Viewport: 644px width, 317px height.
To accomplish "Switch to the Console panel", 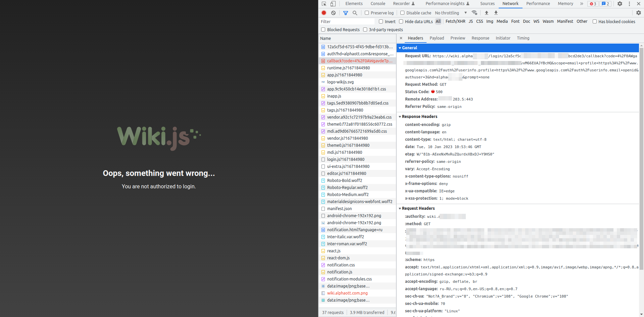I will [x=378, y=4].
